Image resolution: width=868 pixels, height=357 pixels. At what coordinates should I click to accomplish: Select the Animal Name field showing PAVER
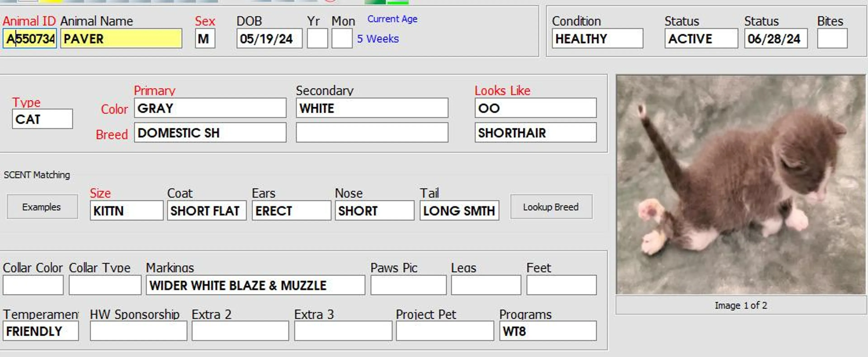tap(121, 39)
